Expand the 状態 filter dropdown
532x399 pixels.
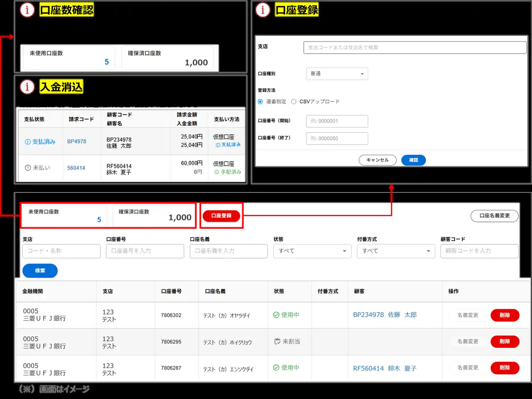pyautogui.click(x=312, y=251)
